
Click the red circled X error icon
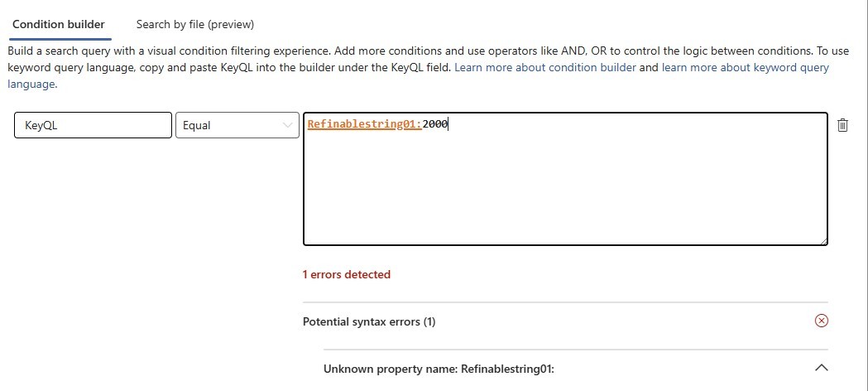(822, 321)
